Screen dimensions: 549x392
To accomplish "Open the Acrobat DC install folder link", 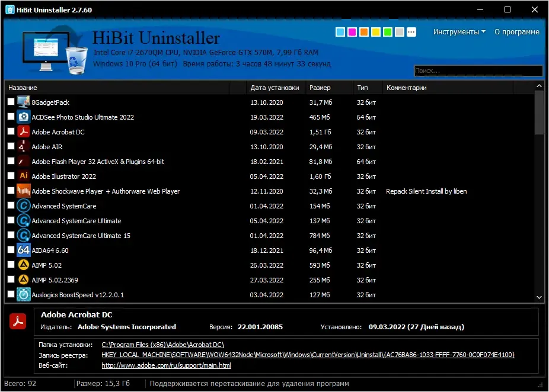I will pos(162,345).
